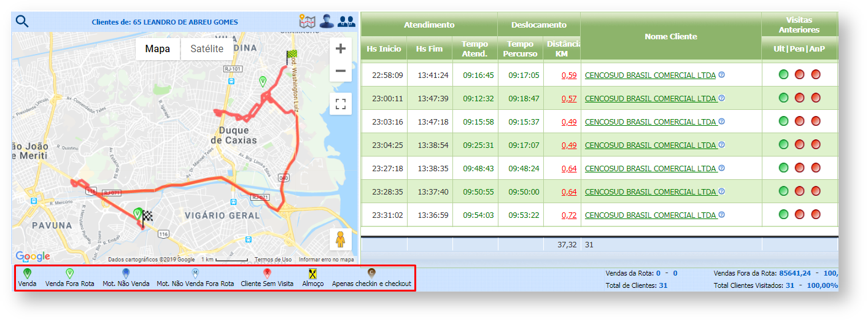Click info icon beside client in 23:27:18 row
This screenshot has width=868, height=321.
[x=721, y=168]
